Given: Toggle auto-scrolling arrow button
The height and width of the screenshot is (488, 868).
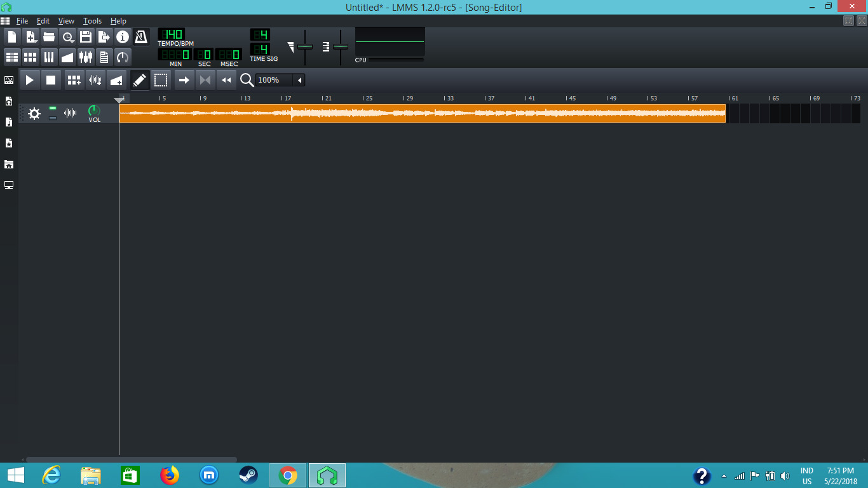Looking at the screenshot, I should (184, 80).
